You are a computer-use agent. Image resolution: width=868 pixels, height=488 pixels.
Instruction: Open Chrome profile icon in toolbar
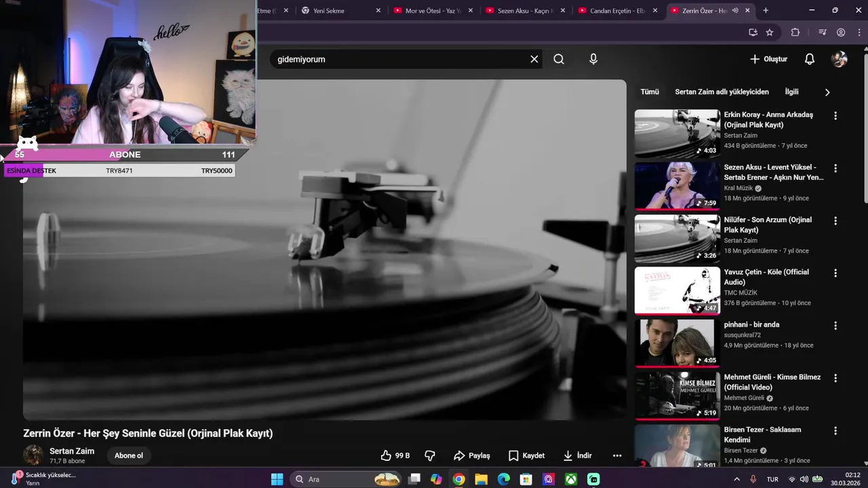click(x=841, y=32)
